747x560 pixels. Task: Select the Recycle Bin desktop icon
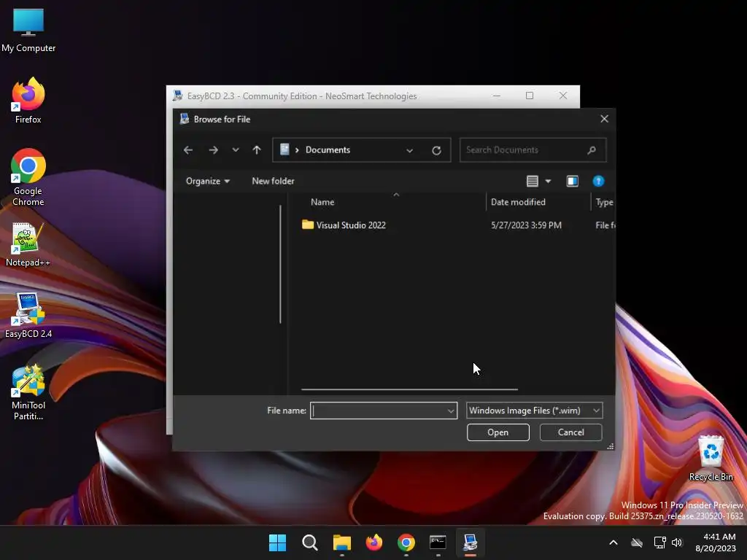point(711,458)
